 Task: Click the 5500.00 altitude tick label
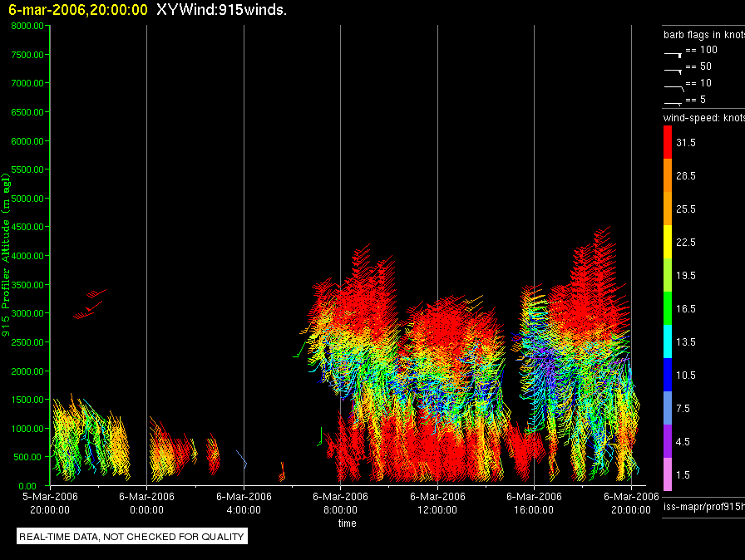coord(27,169)
